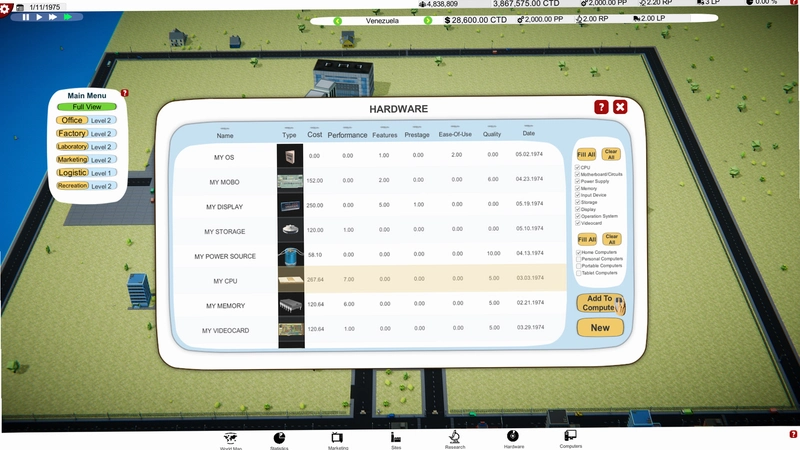Click Fill All above computer types
The width and height of the screenshot is (800, 450).
587,239
